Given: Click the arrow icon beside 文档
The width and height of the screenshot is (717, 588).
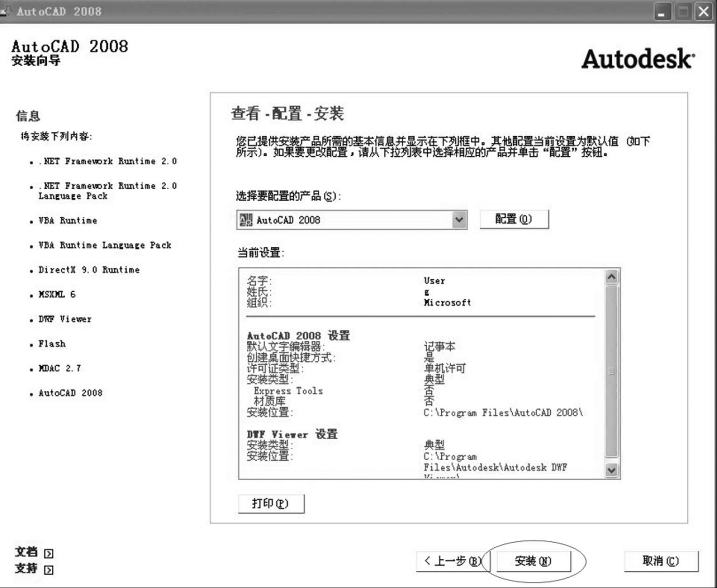Looking at the screenshot, I should click(49, 553).
